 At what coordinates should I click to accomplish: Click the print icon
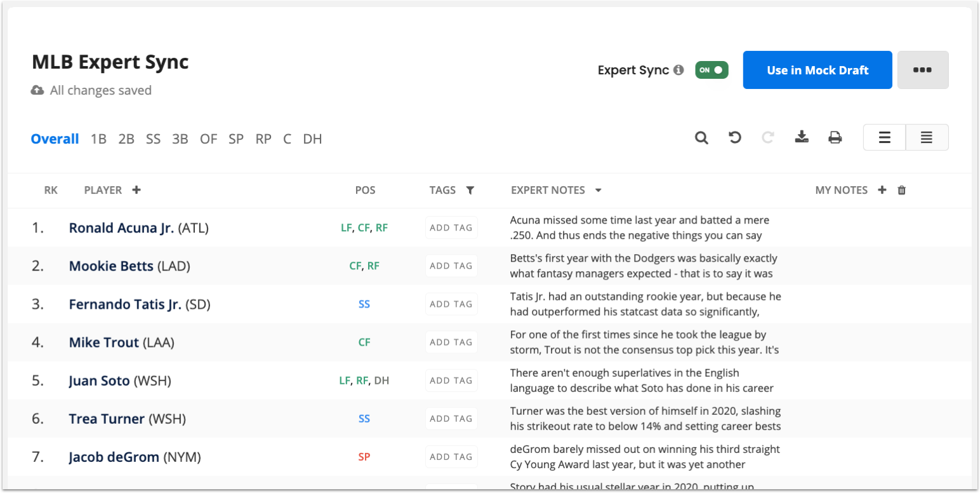835,137
